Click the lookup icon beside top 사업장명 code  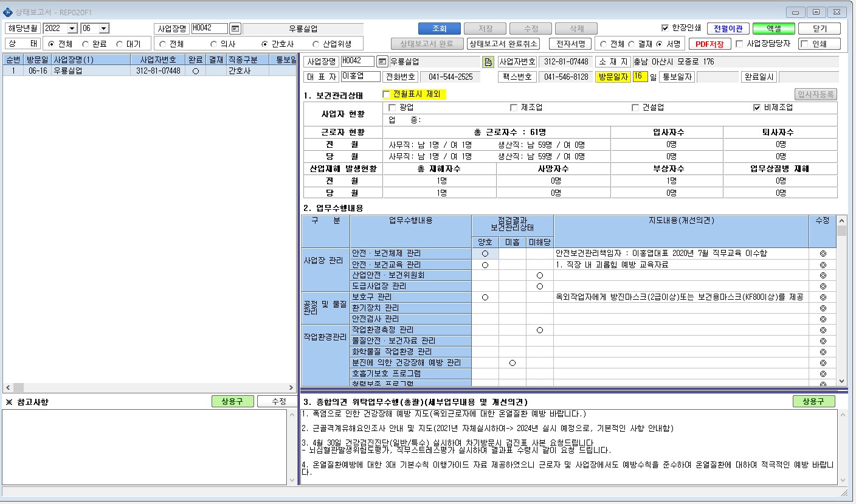[x=235, y=29]
